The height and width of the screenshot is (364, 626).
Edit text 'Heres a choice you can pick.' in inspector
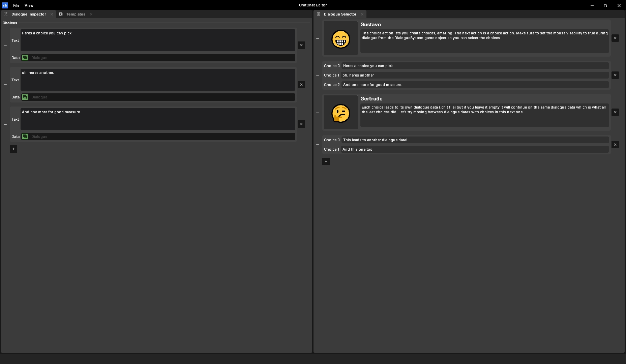[158, 40]
